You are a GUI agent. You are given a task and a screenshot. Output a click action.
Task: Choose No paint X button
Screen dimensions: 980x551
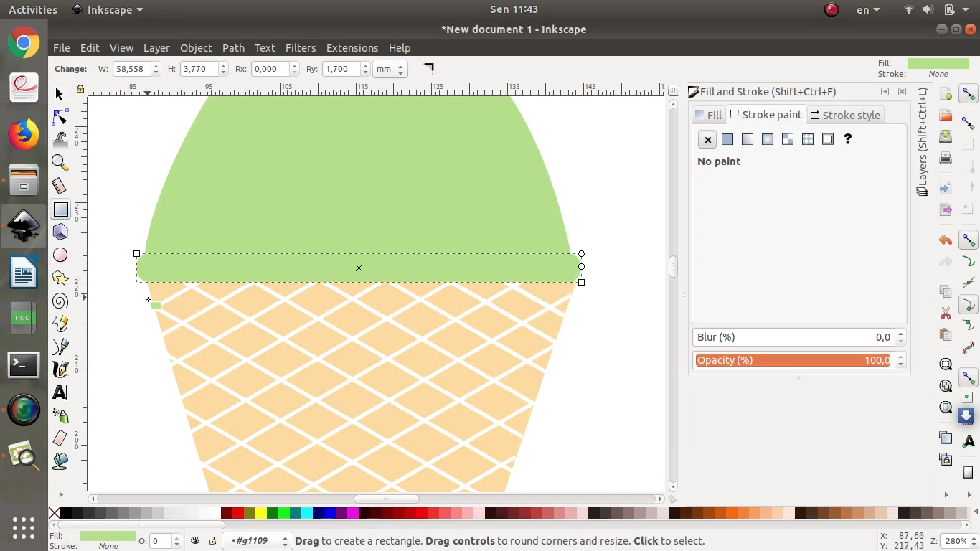pos(707,139)
